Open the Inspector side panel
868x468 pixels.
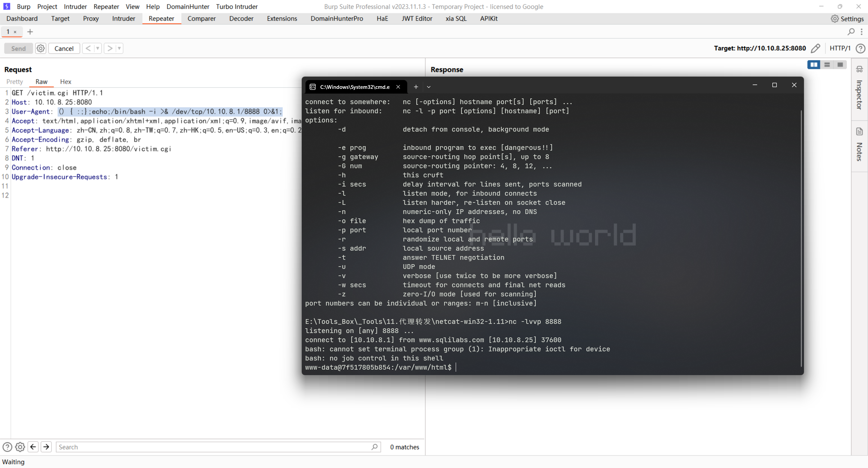coord(859,89)
